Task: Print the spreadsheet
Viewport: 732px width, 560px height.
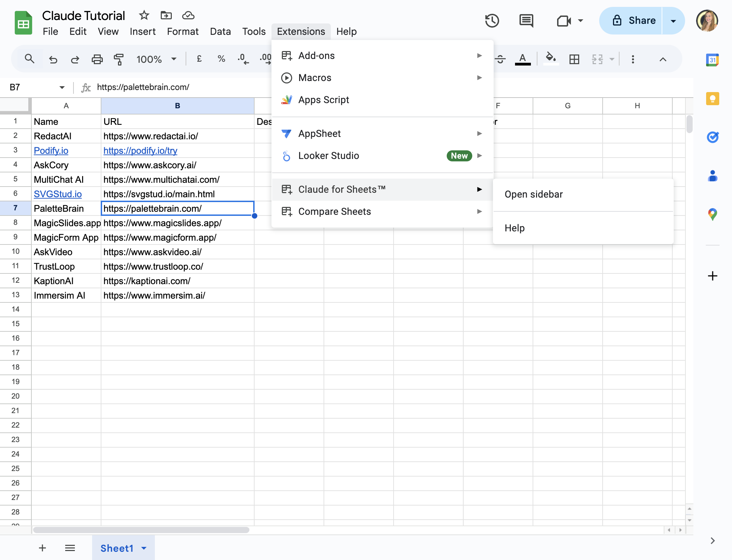Action: tap(97, 59)
